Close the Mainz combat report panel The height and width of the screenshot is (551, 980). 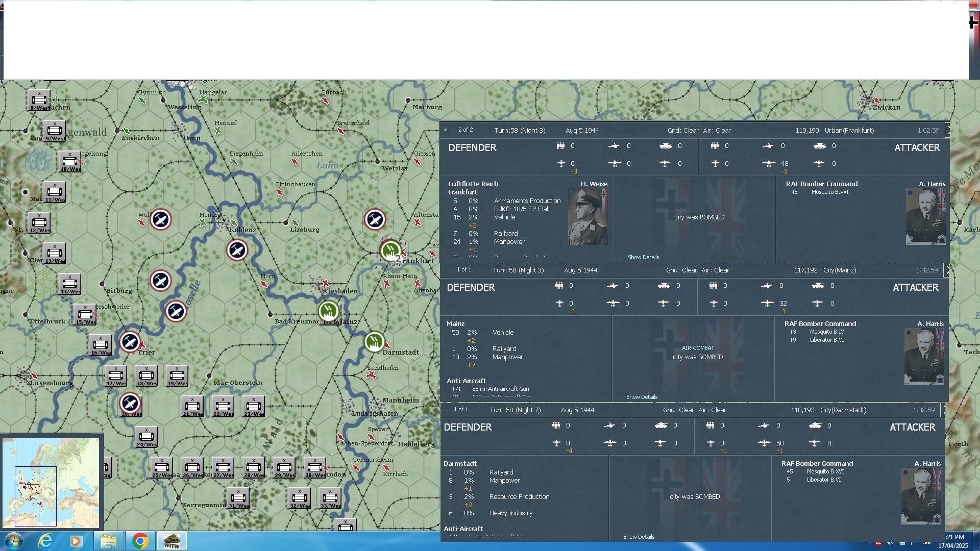[947, 270]
